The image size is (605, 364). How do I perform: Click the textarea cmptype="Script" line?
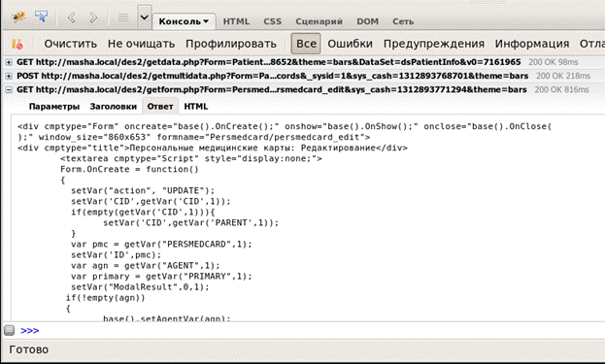pos(191,158)
